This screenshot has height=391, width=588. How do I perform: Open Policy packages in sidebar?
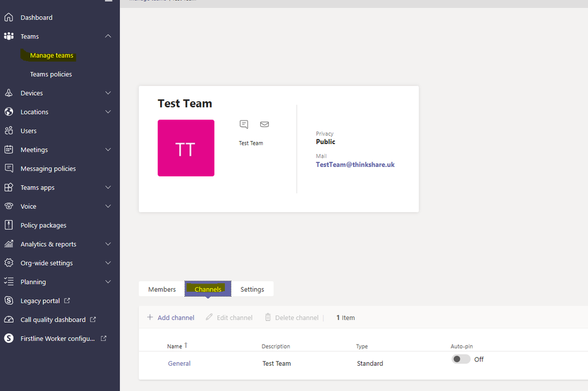pos(44,225)
